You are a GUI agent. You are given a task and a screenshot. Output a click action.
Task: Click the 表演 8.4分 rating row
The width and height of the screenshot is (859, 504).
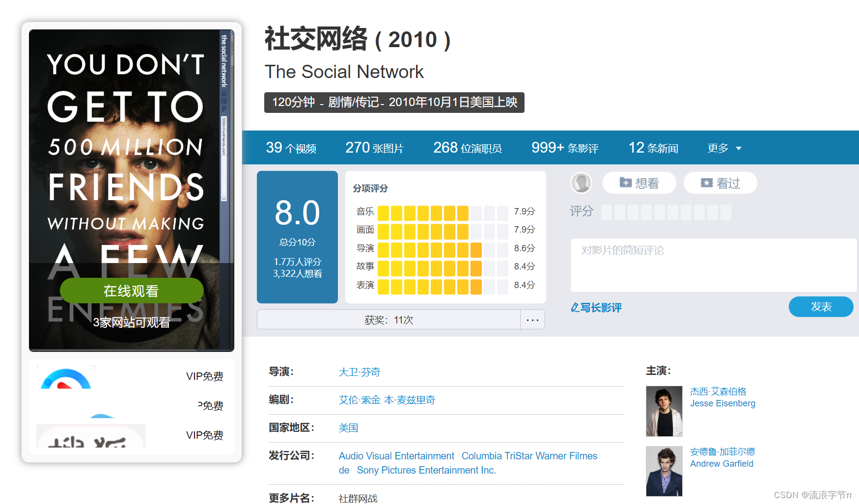click(x=445, y=285)
